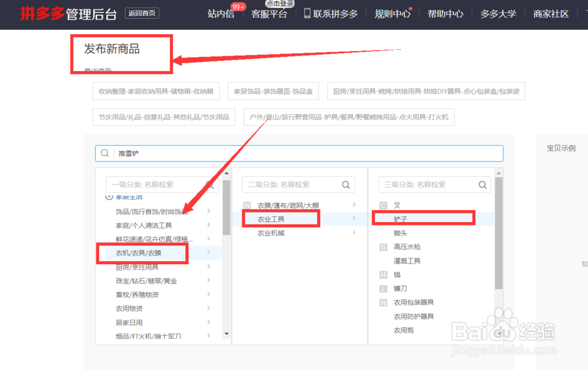Select recent category ending 点心包装盒/包装袋
The height and width of the screenshot is (370, 588).
(x=426, y=91)
